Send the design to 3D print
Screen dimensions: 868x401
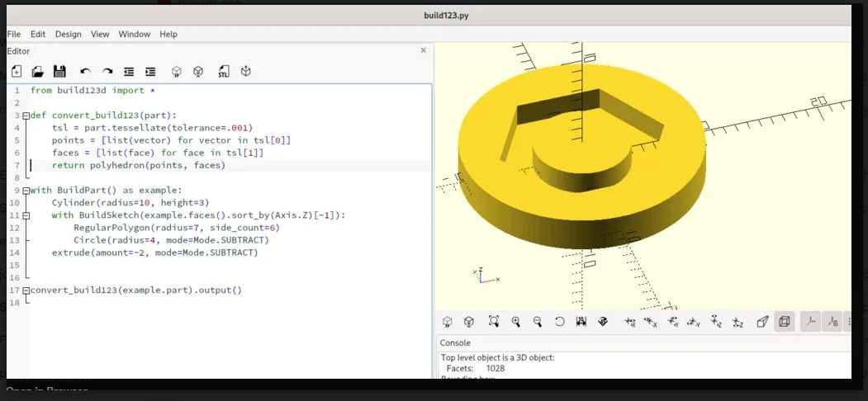245,72
